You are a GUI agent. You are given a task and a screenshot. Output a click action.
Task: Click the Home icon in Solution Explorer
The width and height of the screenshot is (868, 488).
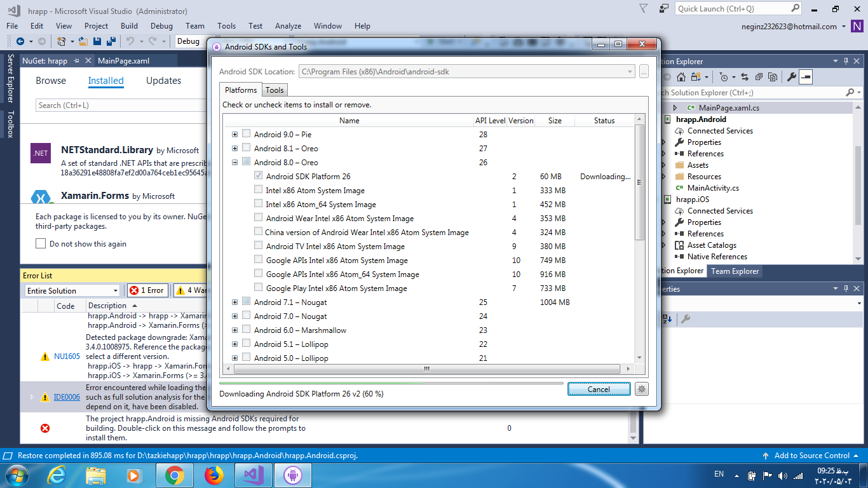click(681, 77)
